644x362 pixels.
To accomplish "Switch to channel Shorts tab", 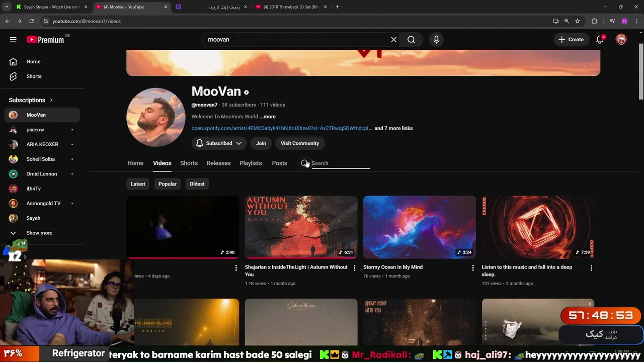I will pos(189,163).
